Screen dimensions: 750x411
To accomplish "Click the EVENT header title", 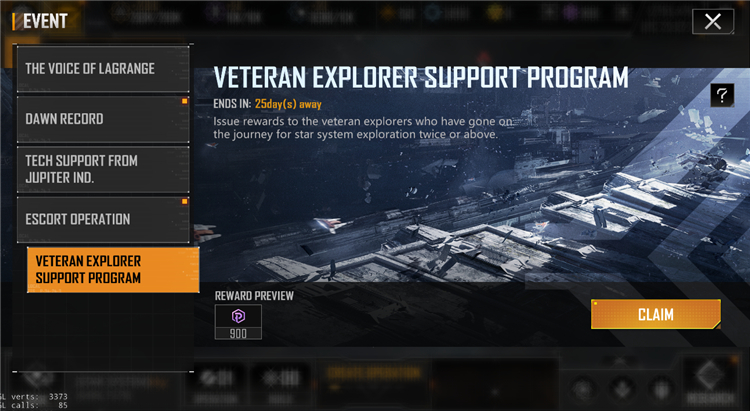I will coord(45,21).
